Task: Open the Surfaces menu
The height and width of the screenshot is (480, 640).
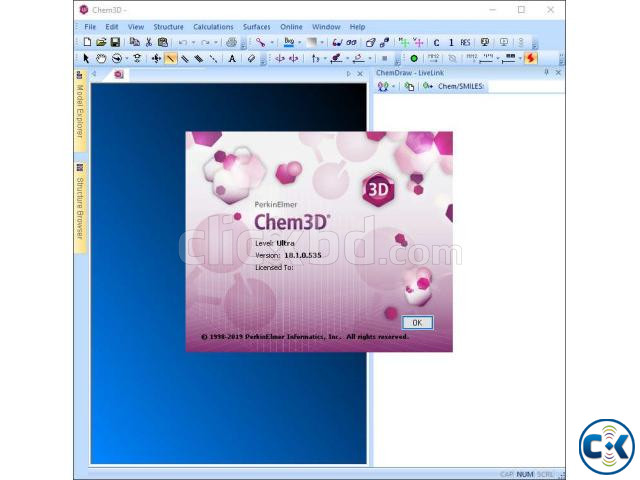Action: click(256, 27)
